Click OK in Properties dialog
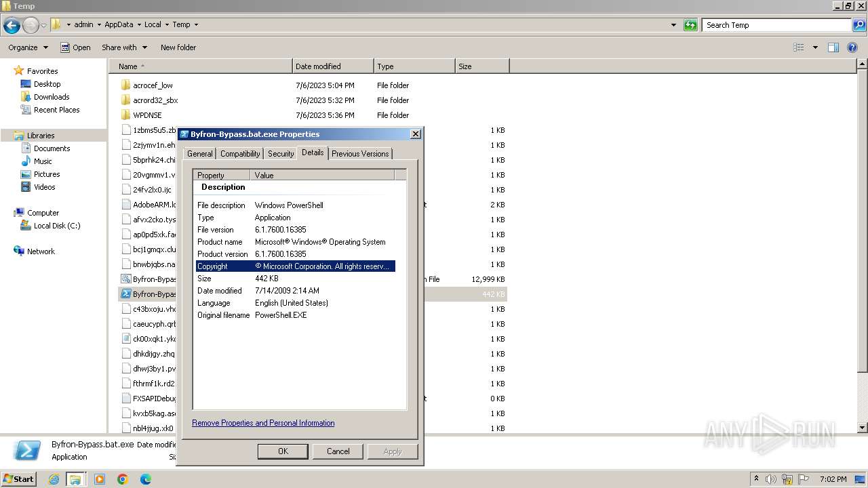 (x=283, y=451)
